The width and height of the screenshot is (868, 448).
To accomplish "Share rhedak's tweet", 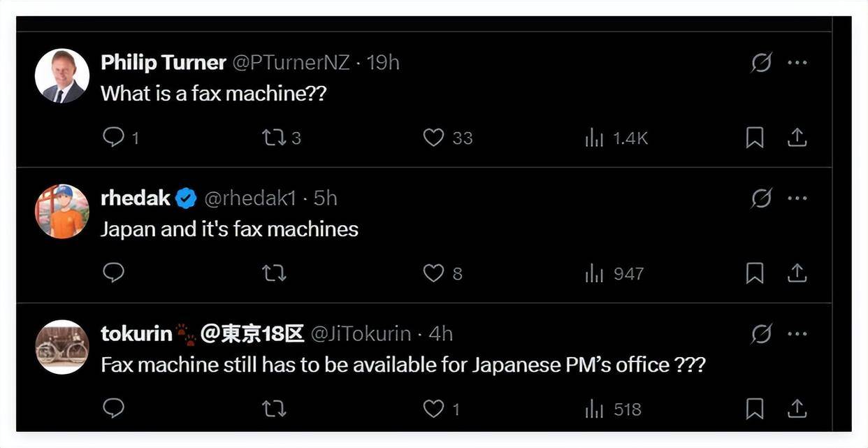I will coord(797,272).
